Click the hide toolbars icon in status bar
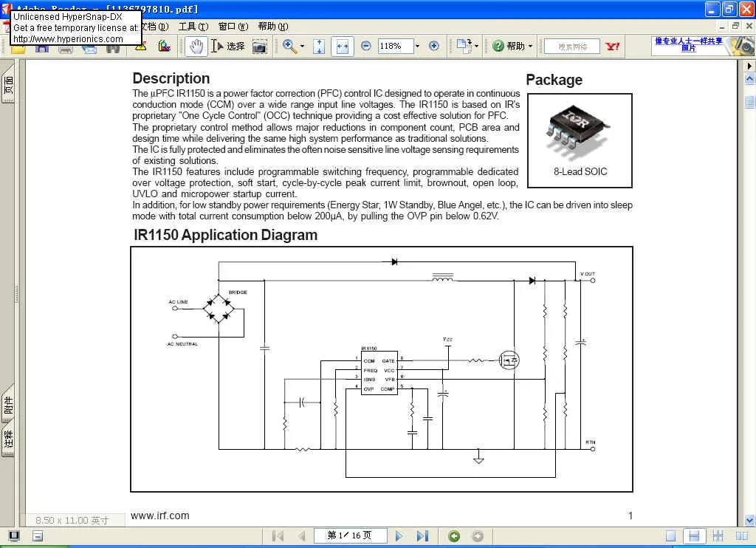Image resolution: width=756 pixels, height=548 pixels. point(38,536)
